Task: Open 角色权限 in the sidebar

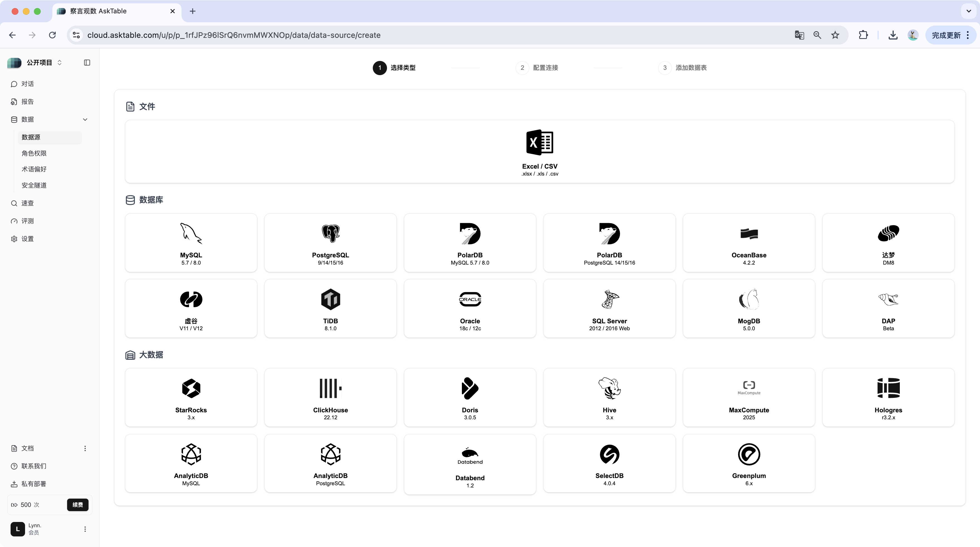Action: [x=34, y=154]
